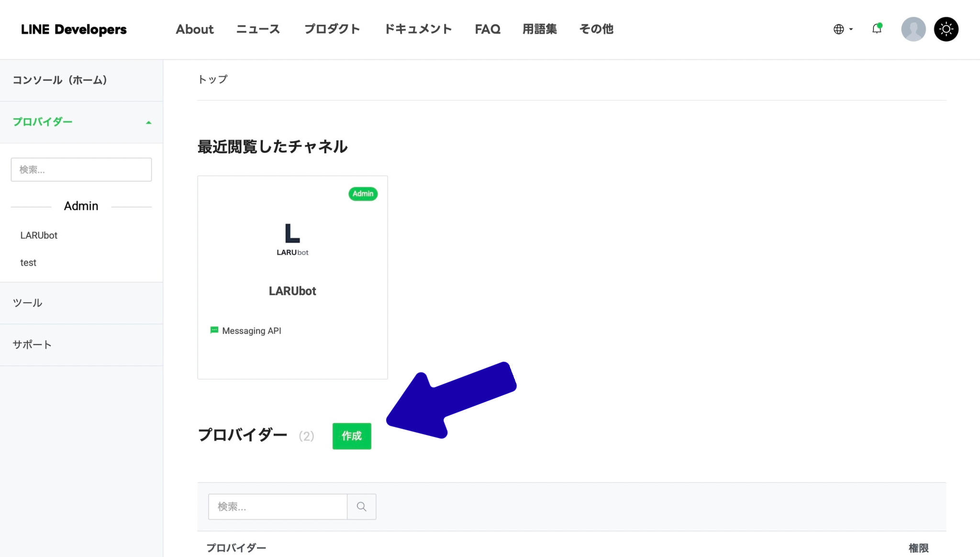
Task: Click the Messaging API icon on LARUbot card
Action: [x=214, y=330]
